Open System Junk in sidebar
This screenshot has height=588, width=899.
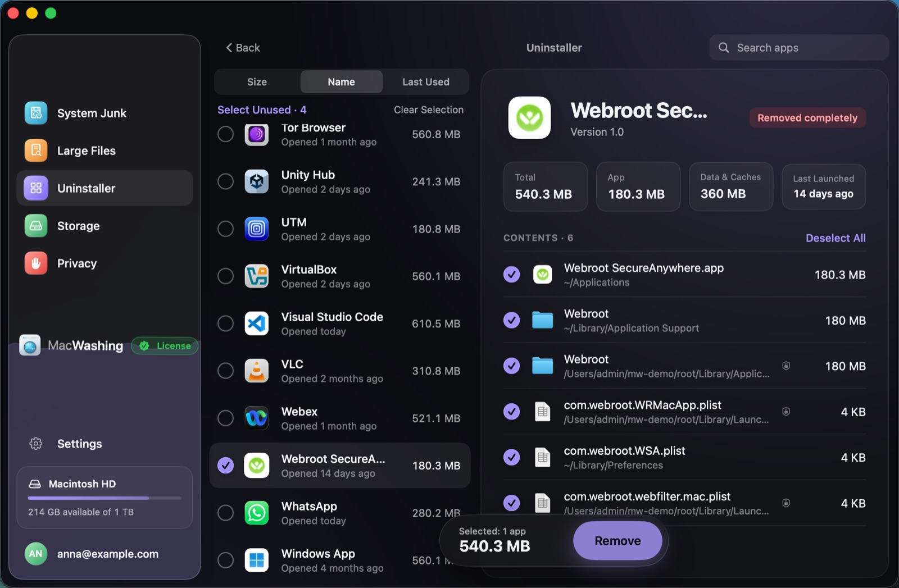[x=105, y=113]
